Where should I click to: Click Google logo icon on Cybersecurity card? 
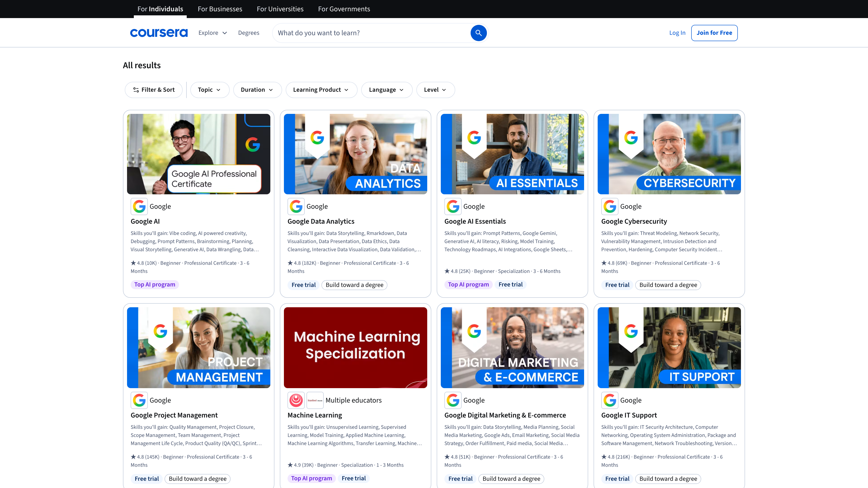coord(610,206)
